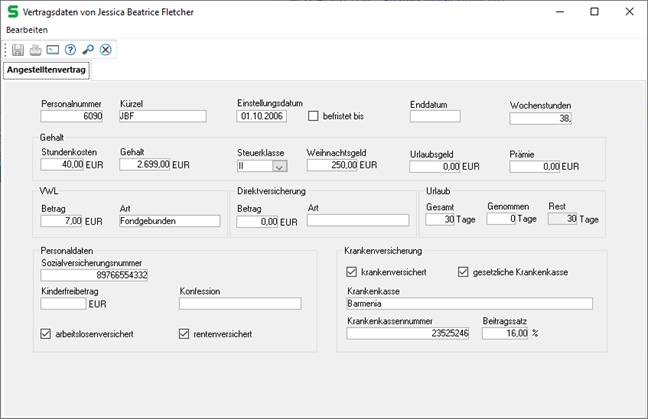Click the card window icon in toolbar
This screenshot has height=419, width=648.
pos(53,49)
